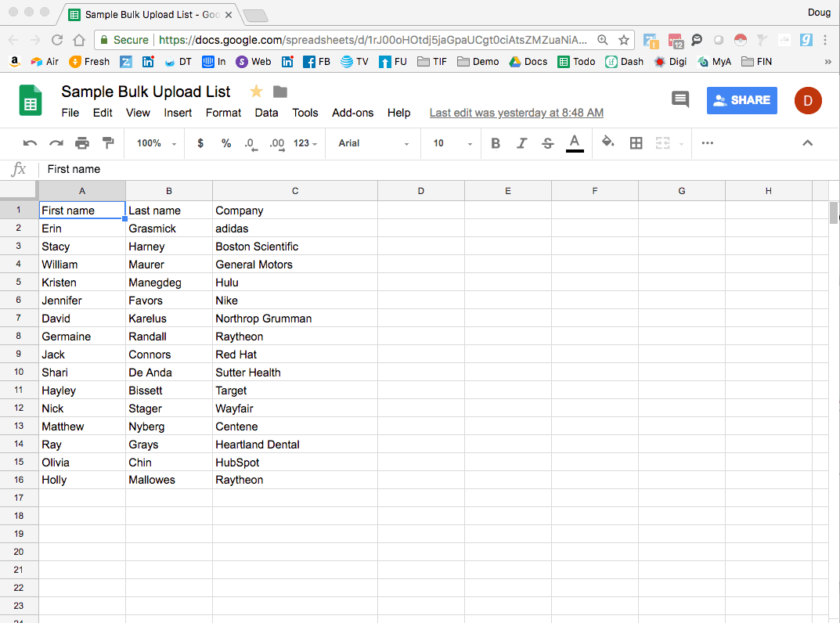Image resolution: width=840 pixels, height=623 pixels.
Task: Toggle italic formatting
Action: [x=522, y=143]
